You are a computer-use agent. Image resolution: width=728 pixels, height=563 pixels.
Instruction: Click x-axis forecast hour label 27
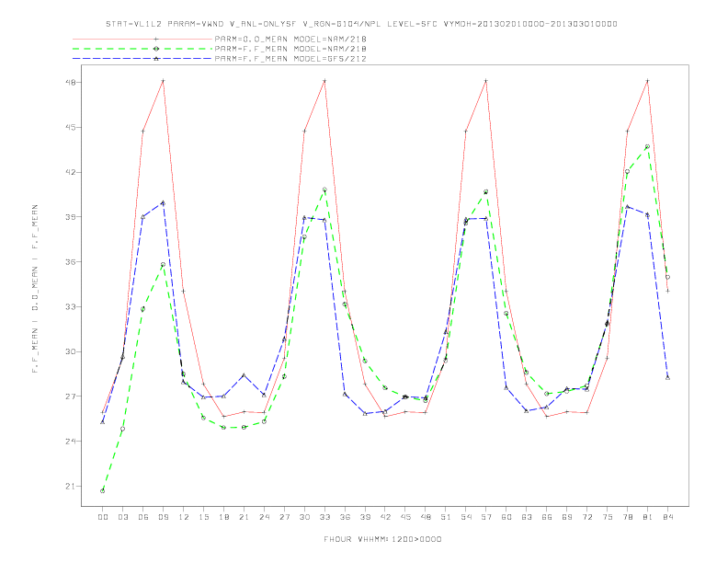(x=284, y=517)
